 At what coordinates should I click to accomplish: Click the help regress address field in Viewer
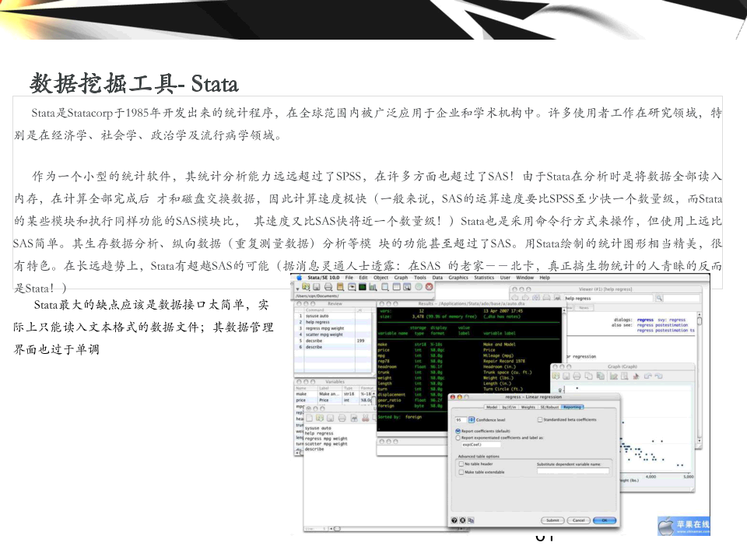click(x=608, y=298)
